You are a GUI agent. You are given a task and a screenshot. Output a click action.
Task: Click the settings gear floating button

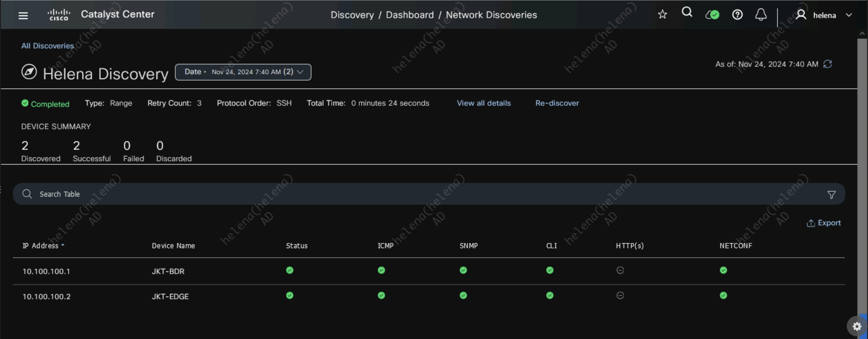pyautogui.click(x=857, y=326)
